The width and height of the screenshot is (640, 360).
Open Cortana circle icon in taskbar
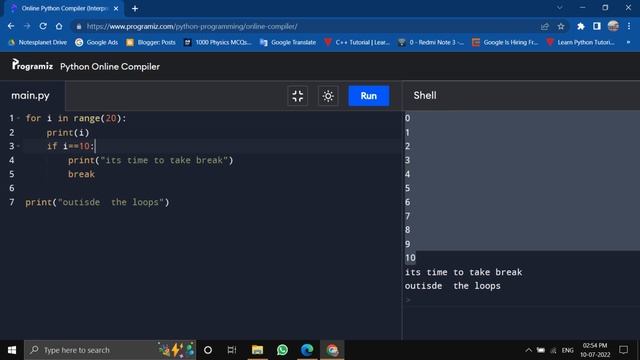point(208,350)
